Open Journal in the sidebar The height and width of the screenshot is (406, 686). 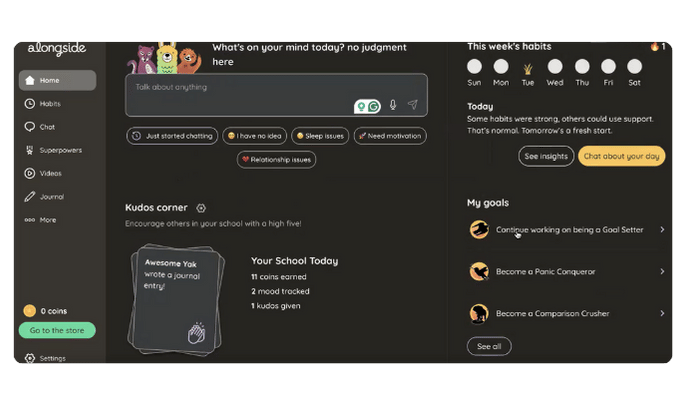[x=44, y=197]
